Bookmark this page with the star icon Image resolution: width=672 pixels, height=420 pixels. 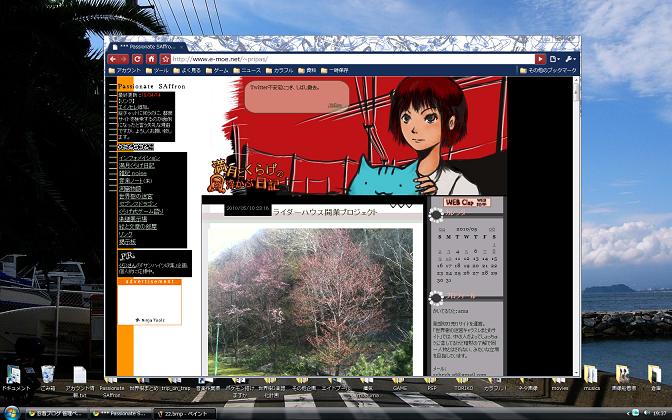(x=165, y=59)
